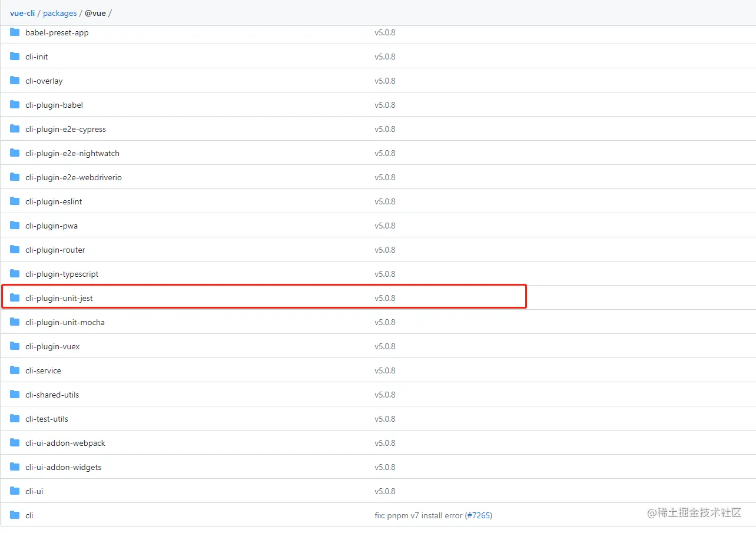Image resolution: width=756 pixels, height=533 pixels.
Task: Open the cli-overlay directory
Action: coord(44,81)
